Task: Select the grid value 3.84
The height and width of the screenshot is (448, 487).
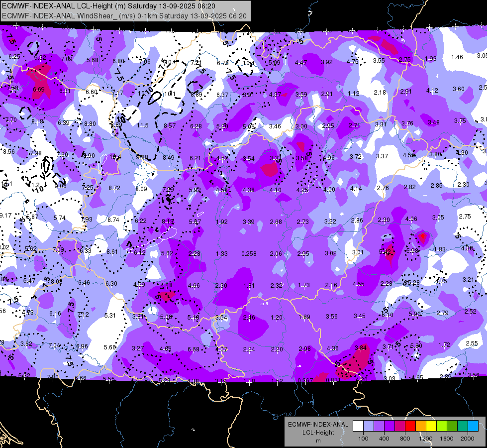Action: pos(361,347)
